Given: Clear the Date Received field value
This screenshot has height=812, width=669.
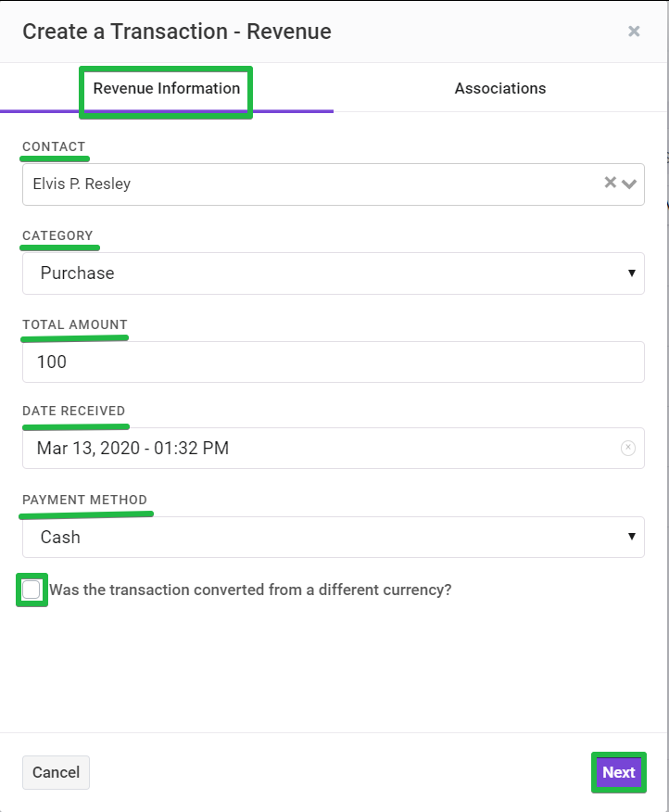Looking at the screenshot, I should 628,448.
